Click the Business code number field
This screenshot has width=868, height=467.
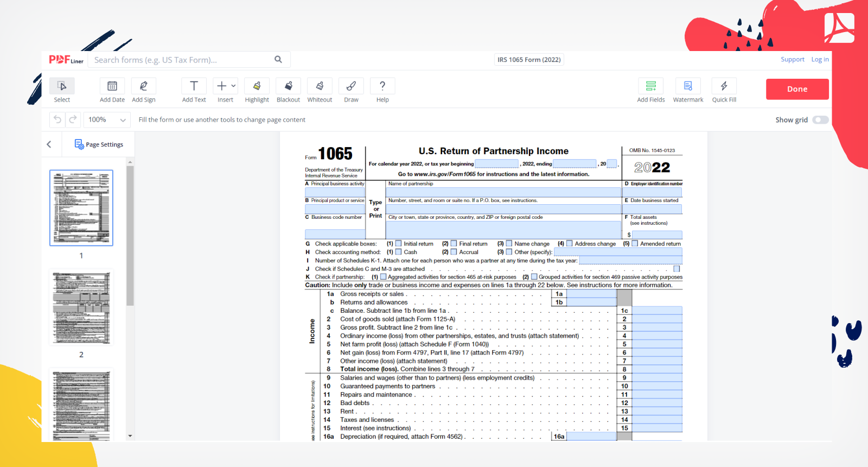pyautogui.click(x=335, y=234)
